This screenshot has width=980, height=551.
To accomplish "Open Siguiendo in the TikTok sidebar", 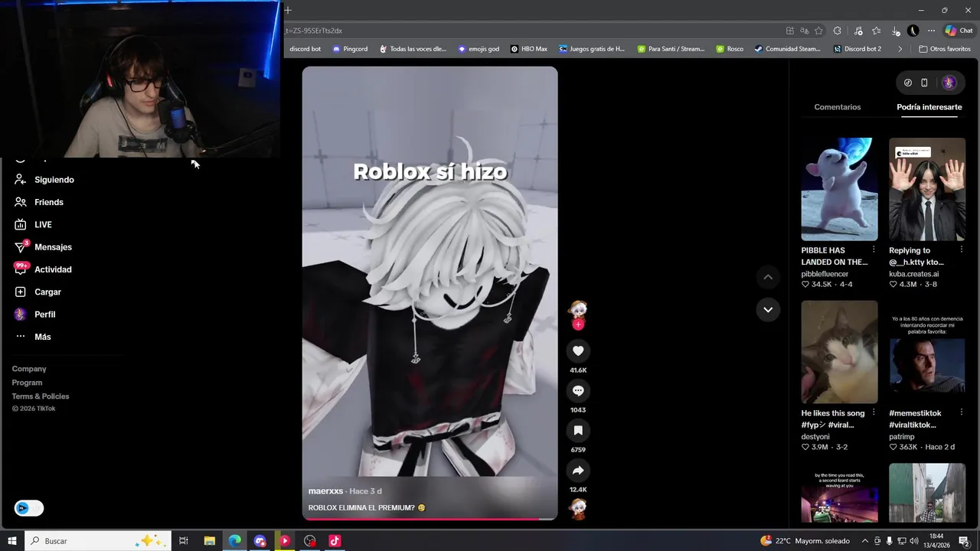I will 44,180.
